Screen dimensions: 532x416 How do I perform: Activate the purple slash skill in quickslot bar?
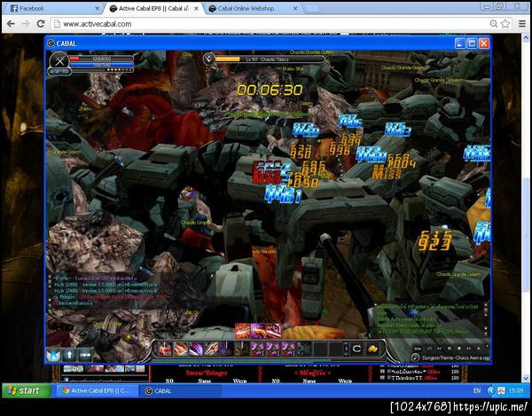tap(196, 349)
